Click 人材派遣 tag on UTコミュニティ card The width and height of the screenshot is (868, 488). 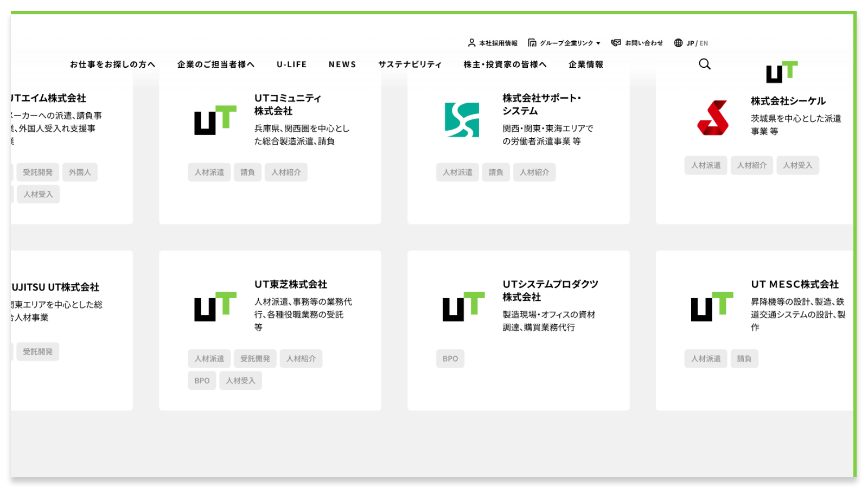point(209,172)
